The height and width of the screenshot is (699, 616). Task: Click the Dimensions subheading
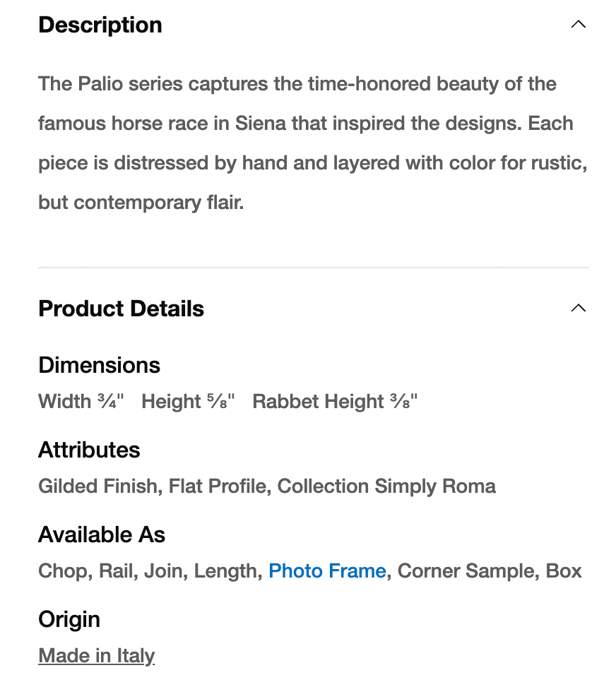click(99, 365)
